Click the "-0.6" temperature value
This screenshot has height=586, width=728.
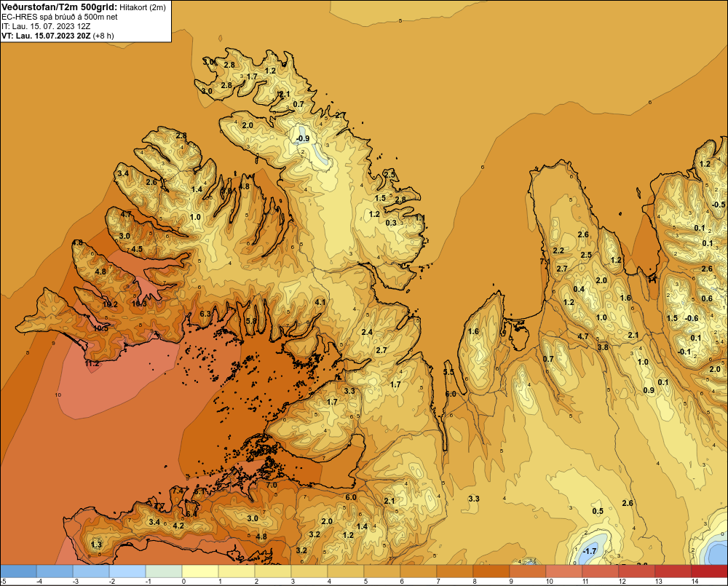pyautogui.click(x=692, y=318)
